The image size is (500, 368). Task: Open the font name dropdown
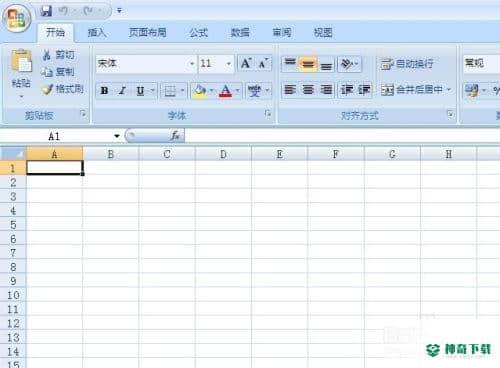[x=192, y=63]
